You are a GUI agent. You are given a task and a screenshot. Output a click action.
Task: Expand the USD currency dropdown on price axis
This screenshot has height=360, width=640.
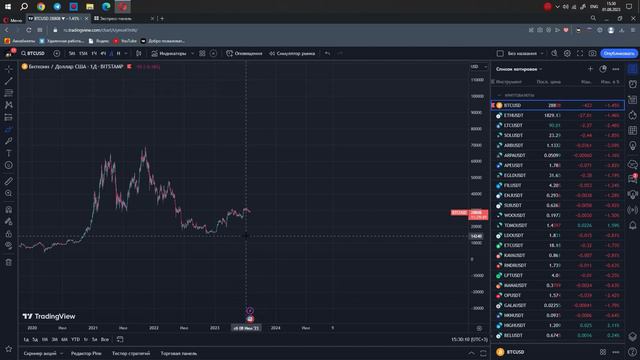tap(479, 67)
